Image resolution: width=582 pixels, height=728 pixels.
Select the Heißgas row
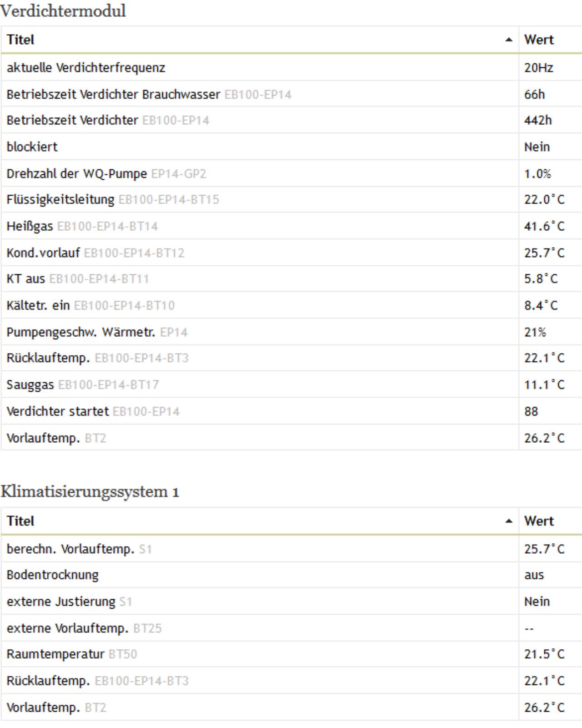pyautogui.click(x=291, y=226)
